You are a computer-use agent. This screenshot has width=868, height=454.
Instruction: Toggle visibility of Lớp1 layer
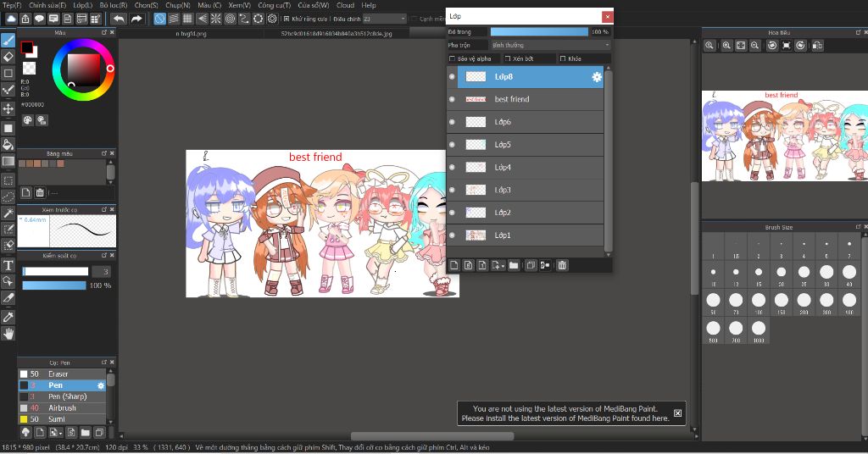(452, 235)
